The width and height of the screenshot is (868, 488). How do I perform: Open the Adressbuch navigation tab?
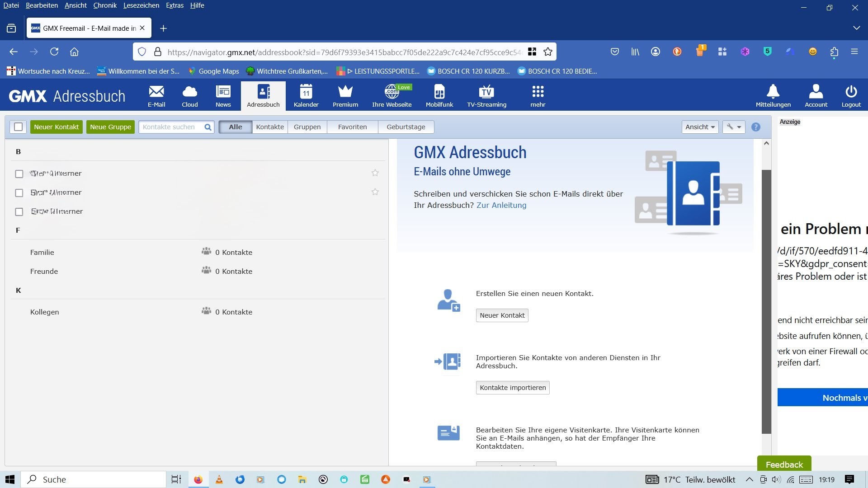[x=263, y=96]
